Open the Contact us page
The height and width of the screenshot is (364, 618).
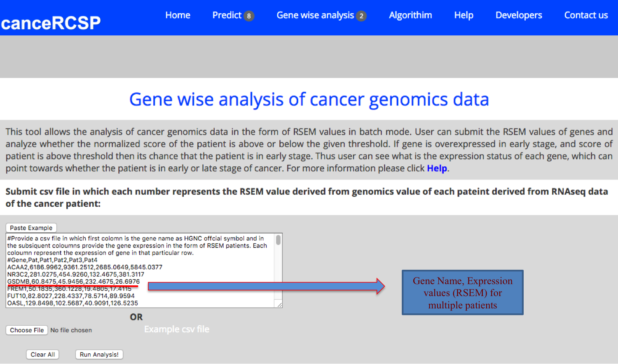point(586,15)
